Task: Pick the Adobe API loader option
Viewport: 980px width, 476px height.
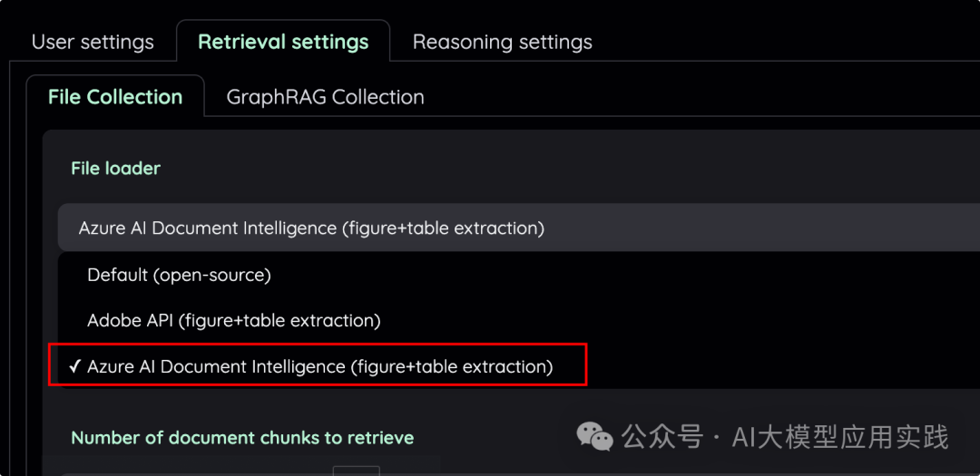Action: tap(233, 320)
